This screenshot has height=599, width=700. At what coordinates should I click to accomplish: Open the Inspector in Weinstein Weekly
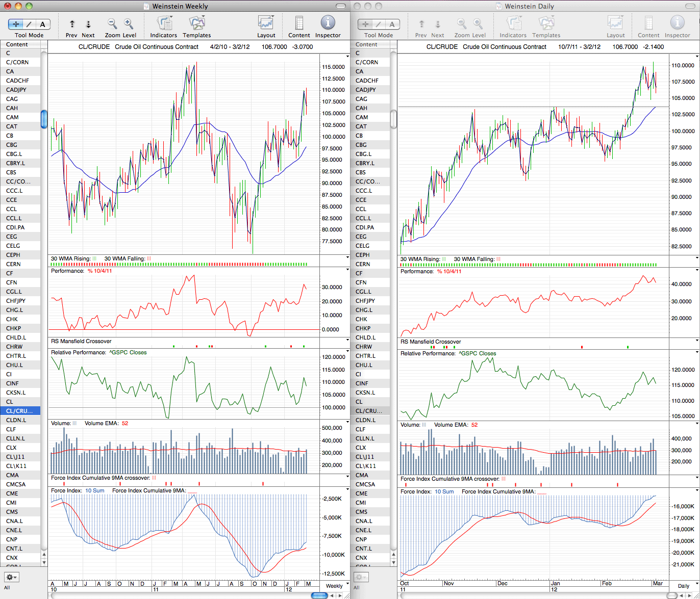[328, 23]
